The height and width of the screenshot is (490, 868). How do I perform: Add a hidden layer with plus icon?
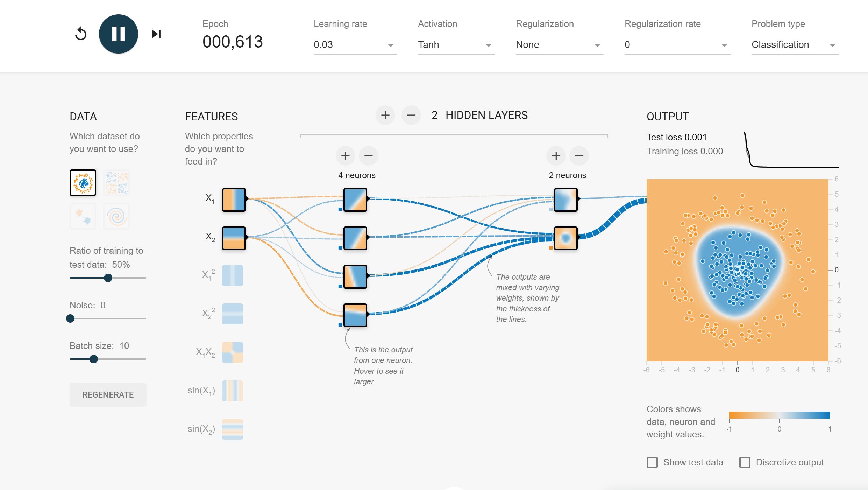pos(385,115)
